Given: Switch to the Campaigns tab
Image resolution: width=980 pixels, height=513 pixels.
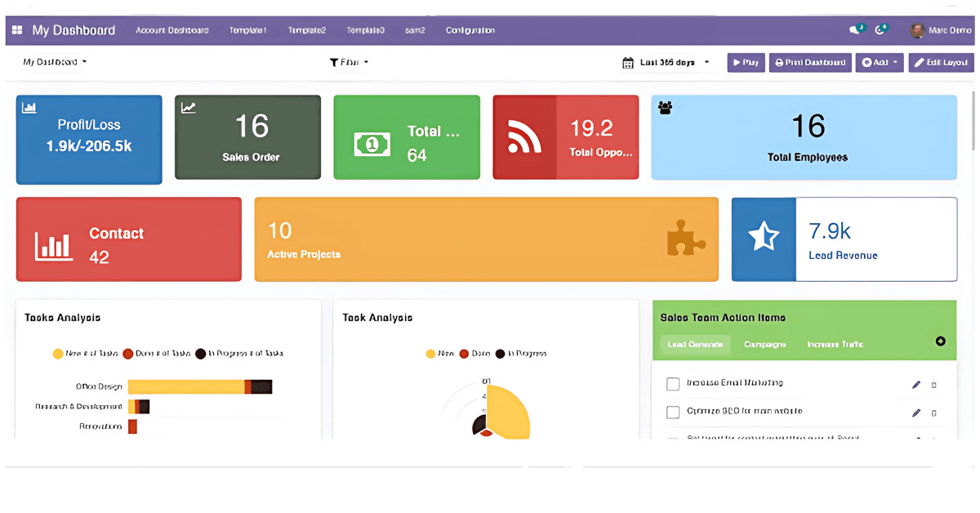Looking at the screenshot, I should click(x=764, y=344).
